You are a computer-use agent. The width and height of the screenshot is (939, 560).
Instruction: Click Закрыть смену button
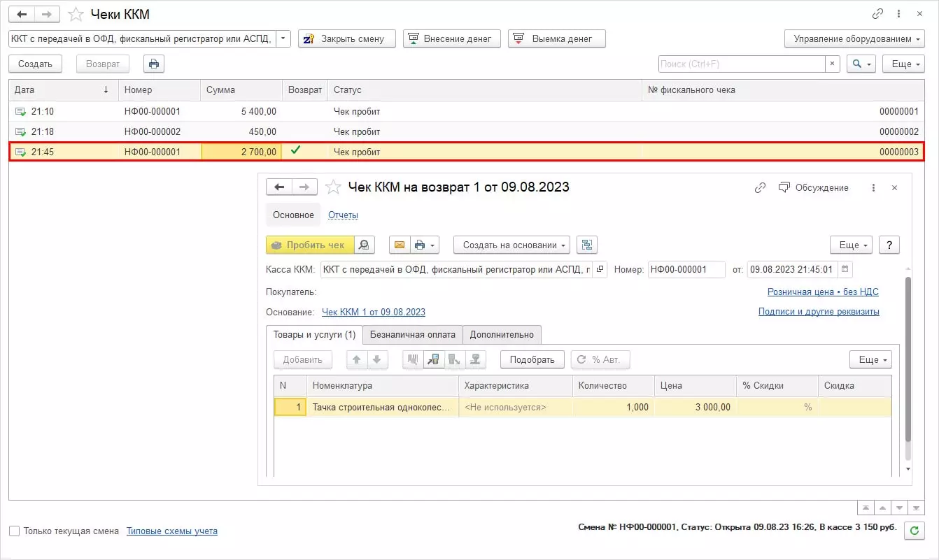347,38
